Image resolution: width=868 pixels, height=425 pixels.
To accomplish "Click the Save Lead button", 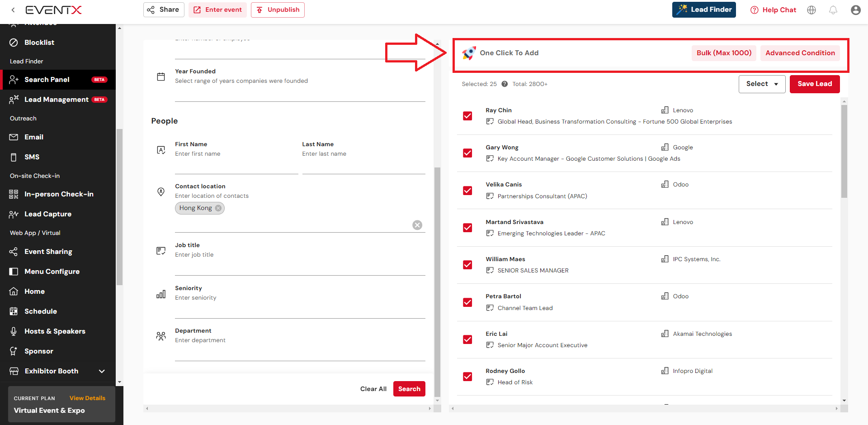I will [815, 84].
